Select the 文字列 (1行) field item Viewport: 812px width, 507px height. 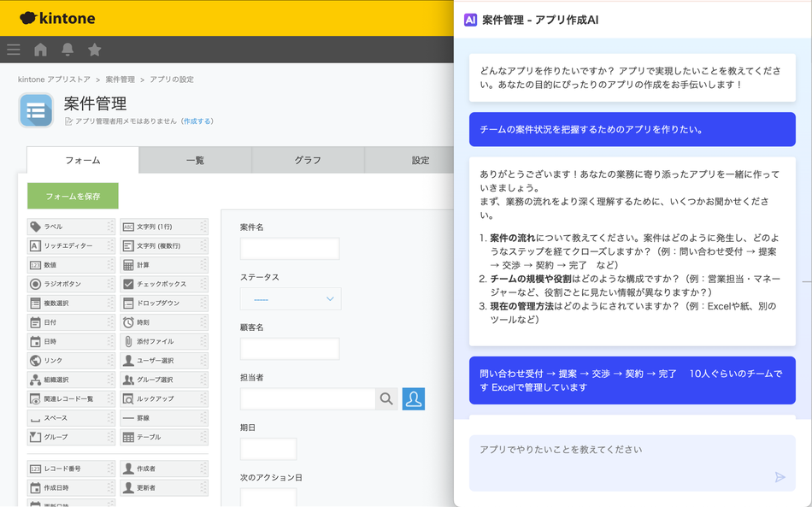164,227
